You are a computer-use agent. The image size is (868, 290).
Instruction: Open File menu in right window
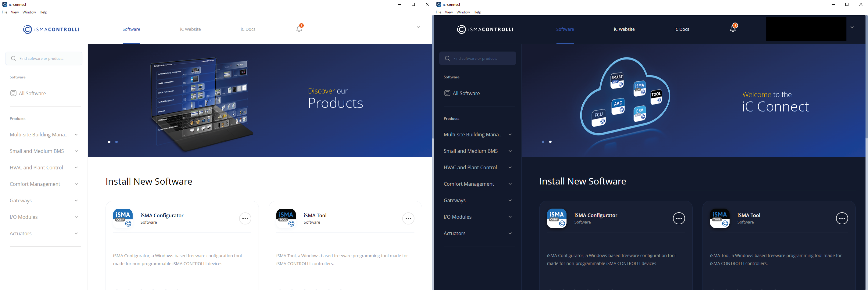[438, 12]
